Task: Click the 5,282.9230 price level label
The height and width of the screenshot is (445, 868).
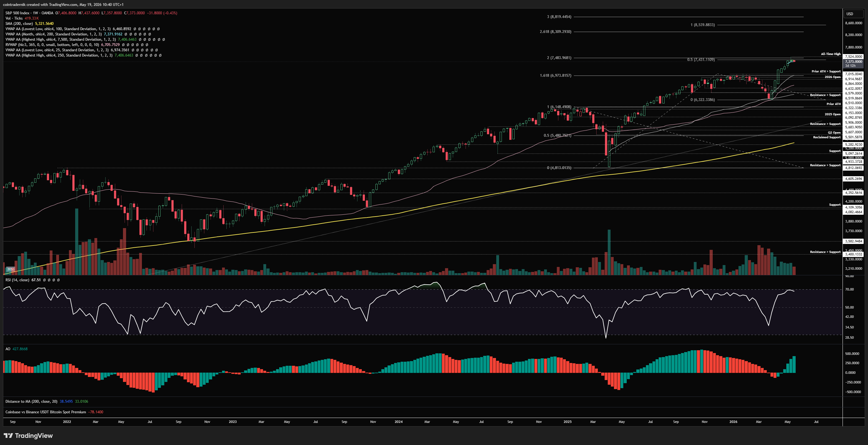Action: [853, 145]
